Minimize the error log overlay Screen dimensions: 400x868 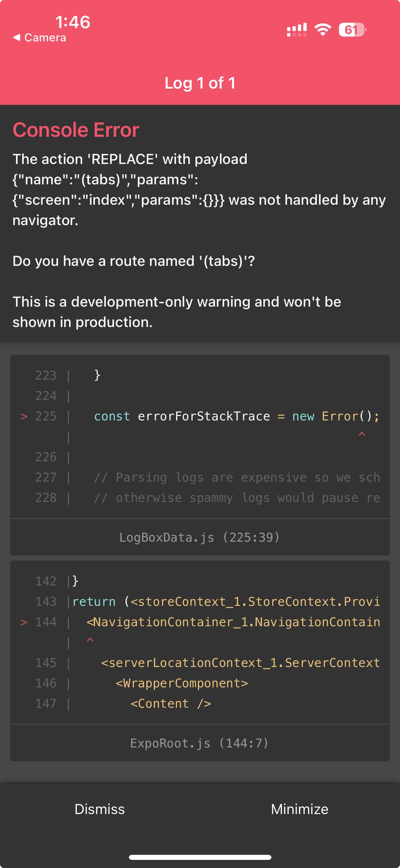(299, 809)
